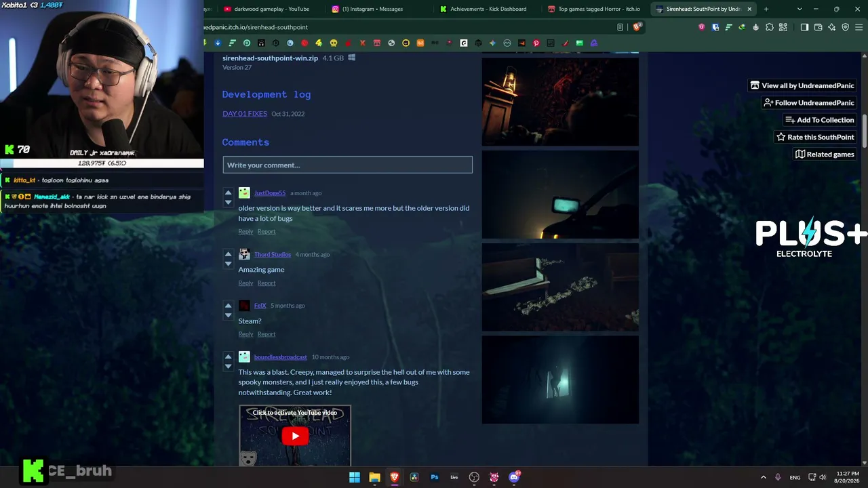Open Related games
This screenshot has height=488, width=868.
[825, 155]
